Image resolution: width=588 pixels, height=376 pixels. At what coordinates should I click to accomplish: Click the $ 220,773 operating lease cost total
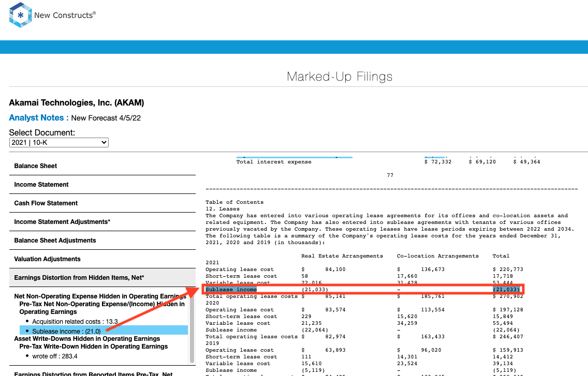[508, 269]
